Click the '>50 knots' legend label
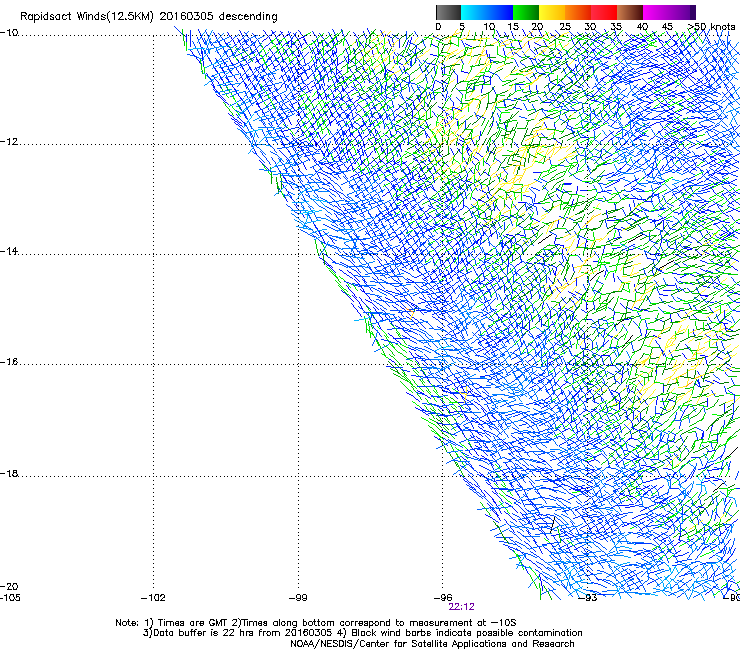Screen dimensions: 740x650 click(711, 27)
